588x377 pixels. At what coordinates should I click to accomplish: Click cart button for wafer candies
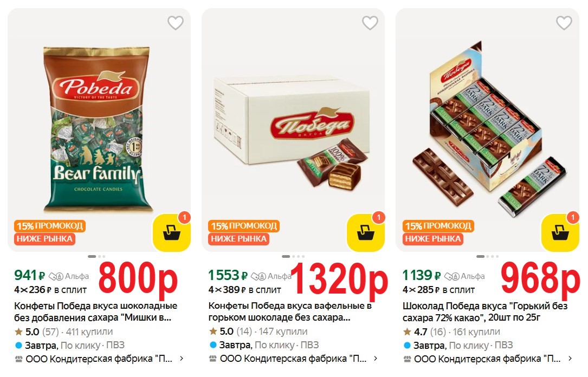(x=366, y=233)
